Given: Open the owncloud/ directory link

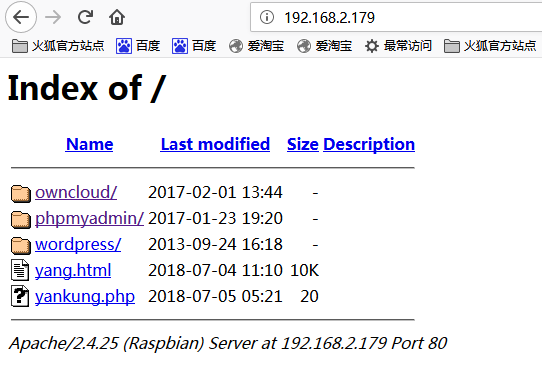Looking at the screenshot, I should click(76, 192).
